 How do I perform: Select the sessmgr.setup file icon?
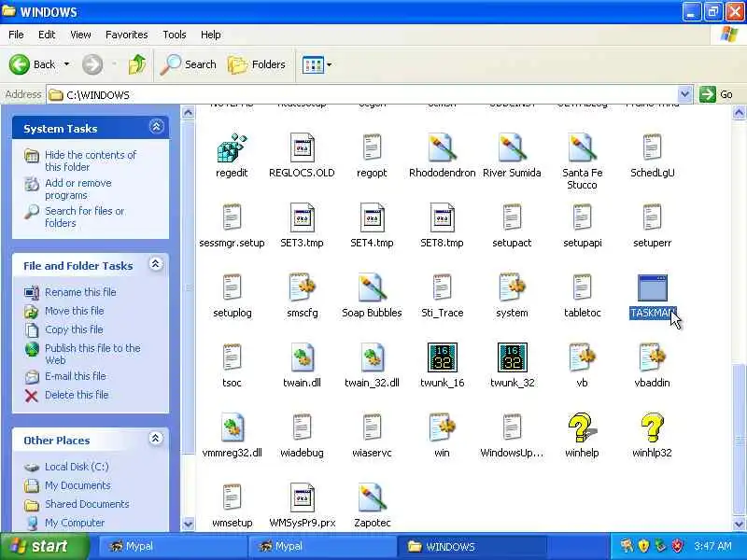pyautogui.click(x=232, y=217)
